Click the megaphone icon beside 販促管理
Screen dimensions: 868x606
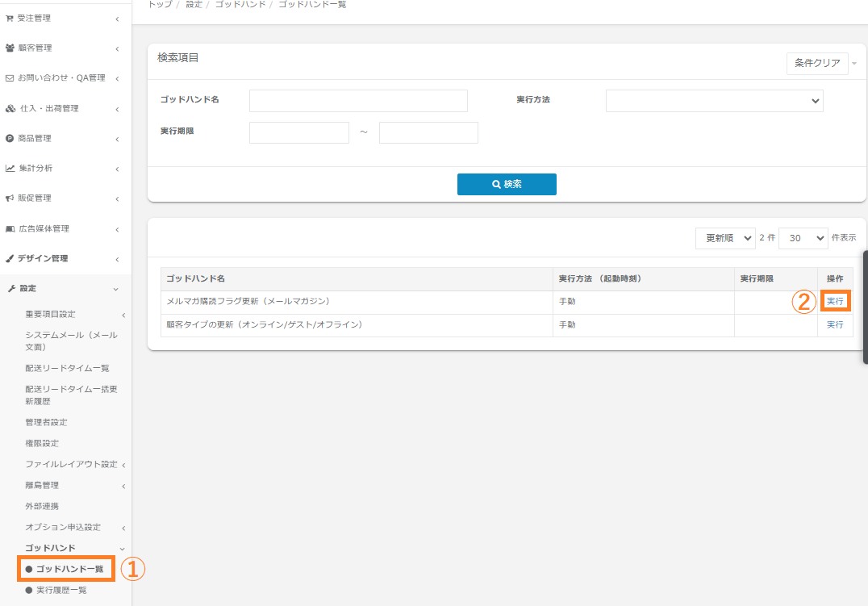click(10, 199)
